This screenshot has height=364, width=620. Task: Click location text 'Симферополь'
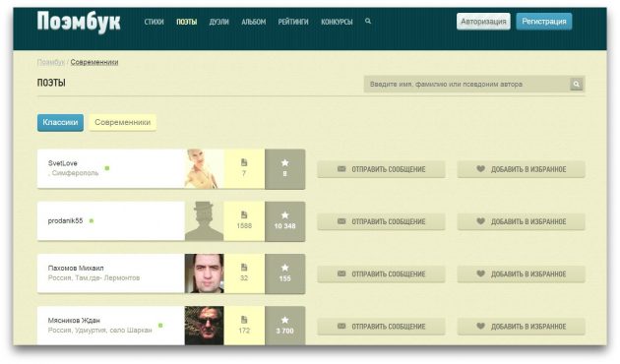point(75,173)
